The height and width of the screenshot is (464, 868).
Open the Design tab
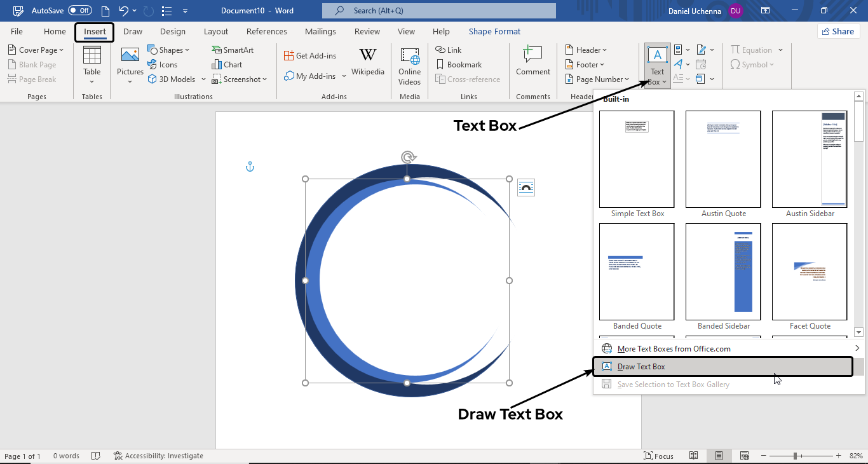173,31
